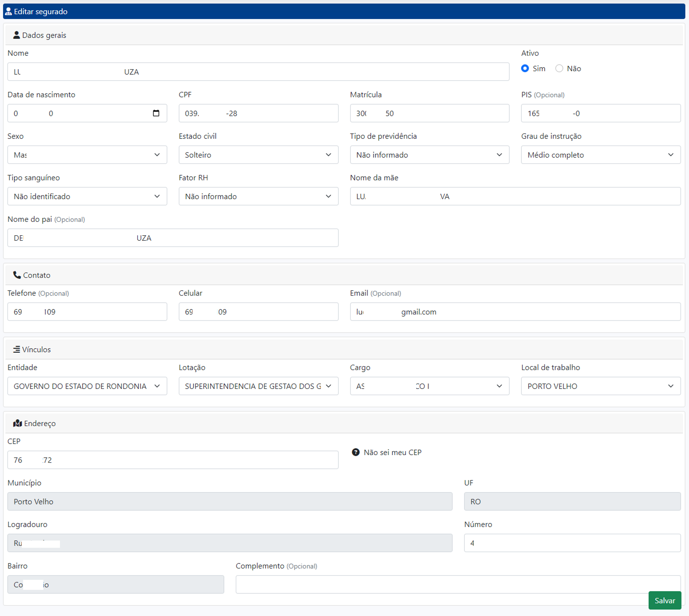The image size is (689, 616).
Task: Click the Nome da mãe label
Action: (374, 177)
